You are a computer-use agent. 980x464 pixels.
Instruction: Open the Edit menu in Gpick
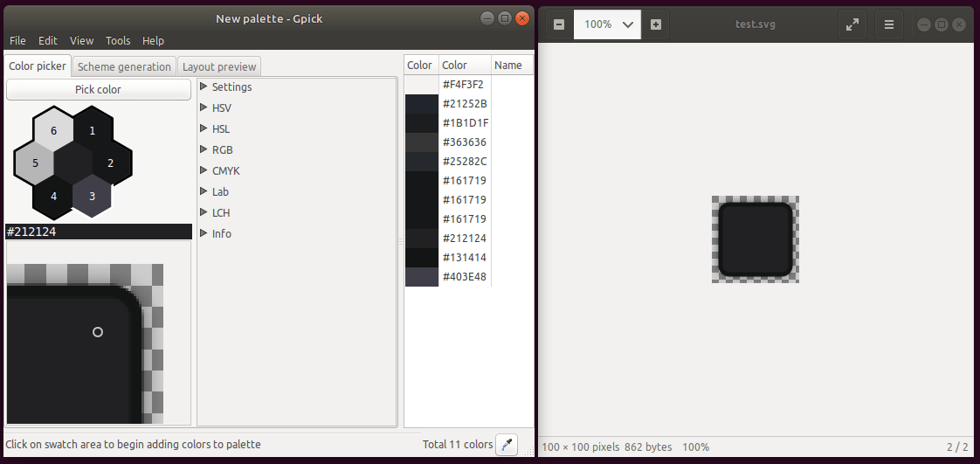[x=47, y=41]
